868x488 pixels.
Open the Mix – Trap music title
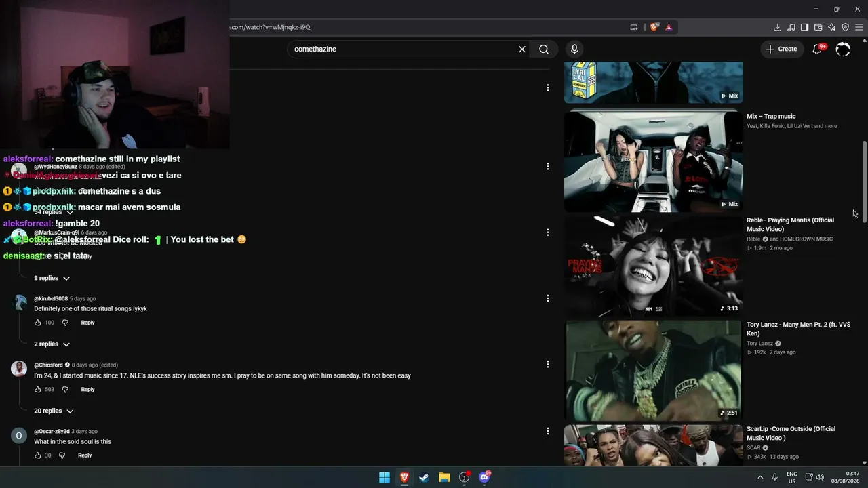pos(771,117)
